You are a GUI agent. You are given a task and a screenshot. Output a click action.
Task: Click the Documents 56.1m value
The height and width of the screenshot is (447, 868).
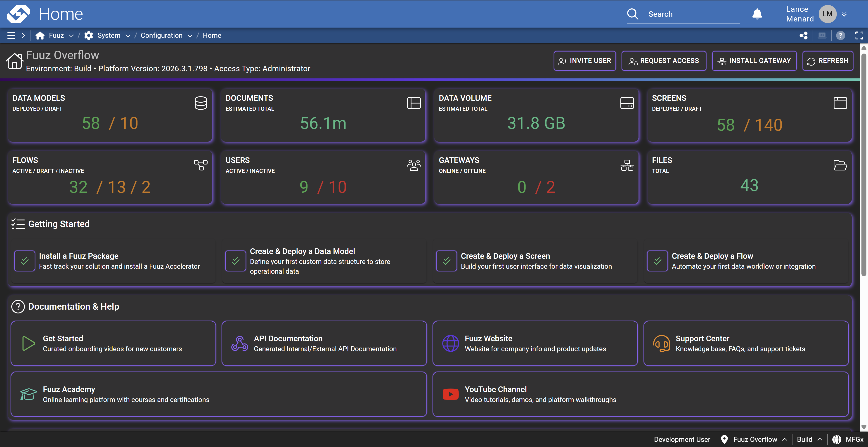point(323,123)
